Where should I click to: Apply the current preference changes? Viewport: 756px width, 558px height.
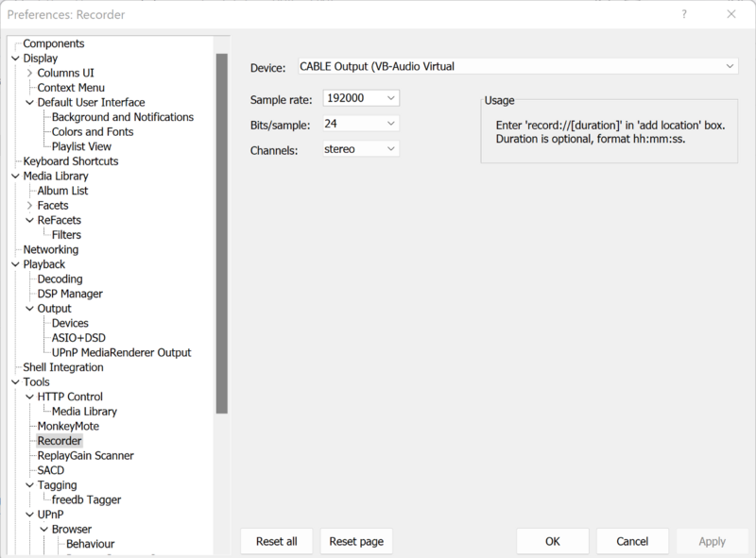pos(712,541)
